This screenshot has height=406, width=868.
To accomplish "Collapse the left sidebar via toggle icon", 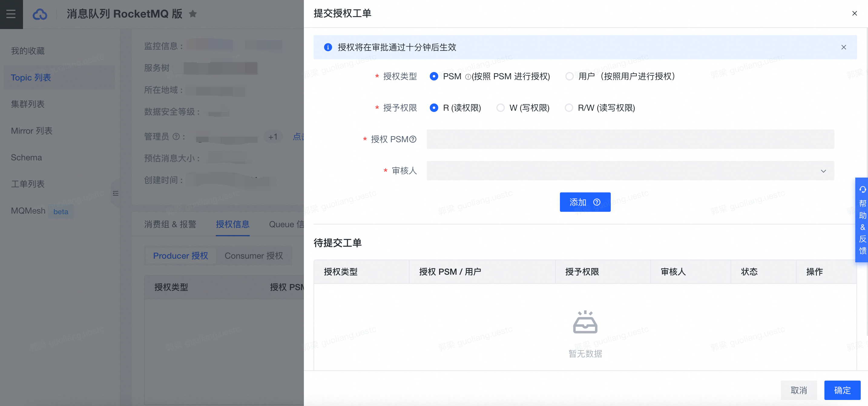I will 116,193.
